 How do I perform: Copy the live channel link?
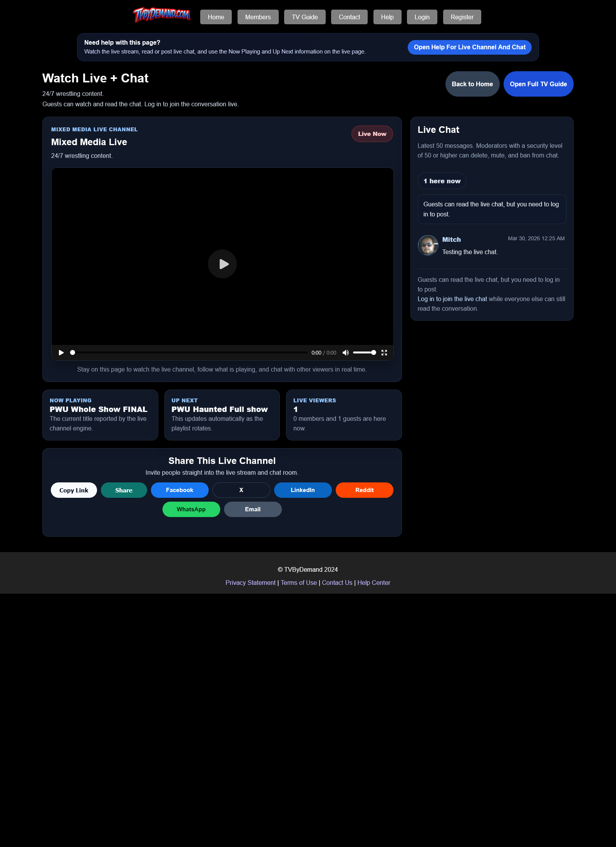74,490
